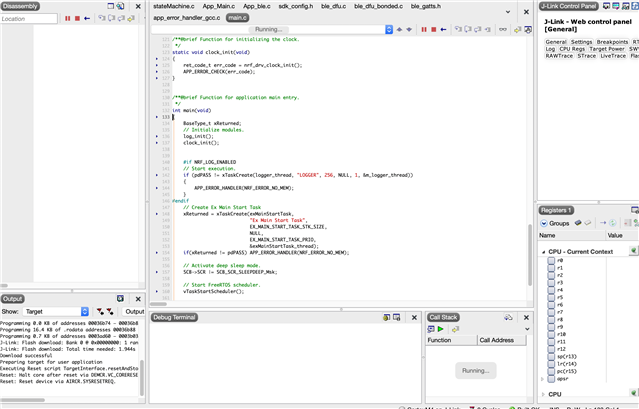Screen dimensions: 639x409
Task: Click the glasses quick-watch icon in editor toolbar
Action: point(503,29)
